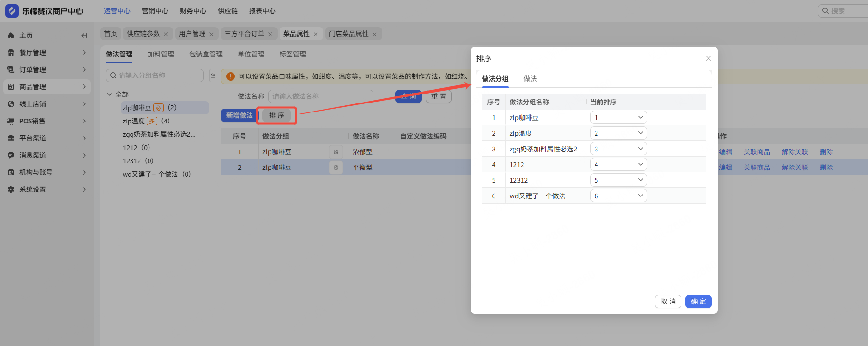Select the 12312 (0) tree group
The width and height of the screenshot is (868, 346).
tap(138, 161)
